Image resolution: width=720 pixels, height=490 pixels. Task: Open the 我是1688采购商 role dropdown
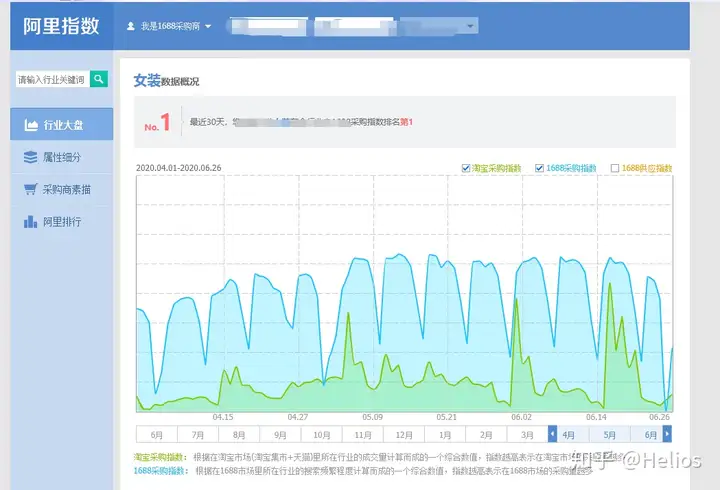click(169, 26)
